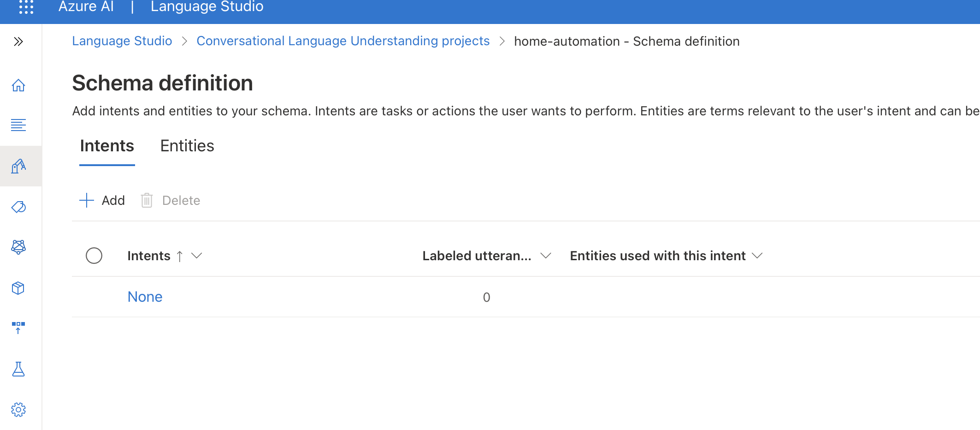980x430 pixels.
Task: Click the Add intent button
Action: pos(102,201)
